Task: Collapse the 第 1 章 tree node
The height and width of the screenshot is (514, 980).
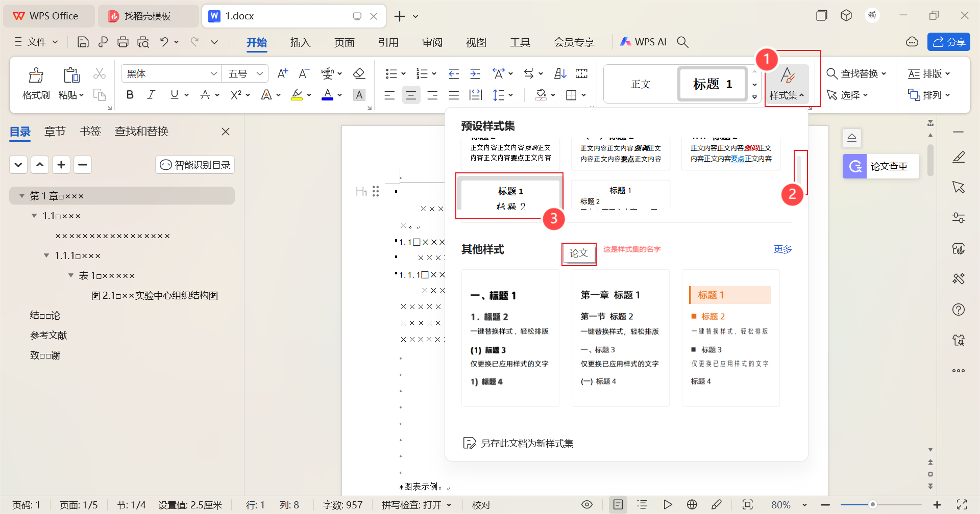Action: click(22, 196)
